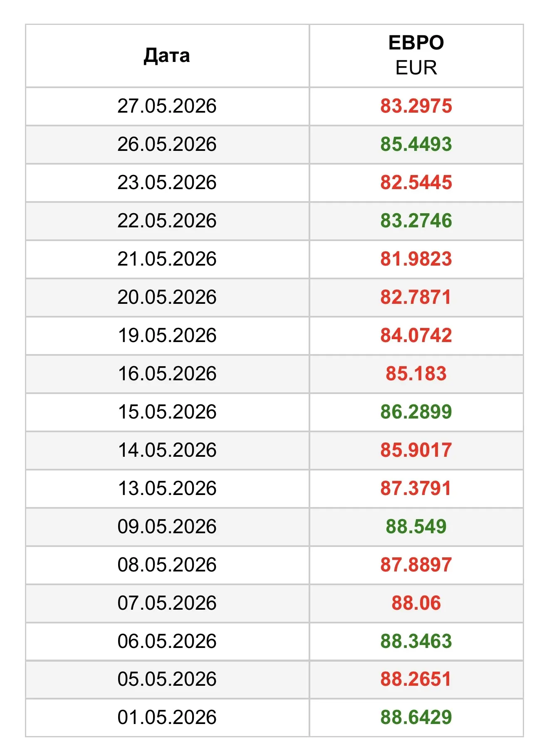
Task: Click the rate value 85.183
Action: 416,374
